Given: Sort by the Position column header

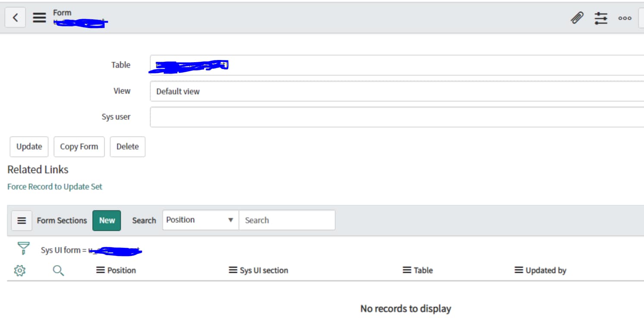Looking at the screenshot, I should click(x=122, y=270).
